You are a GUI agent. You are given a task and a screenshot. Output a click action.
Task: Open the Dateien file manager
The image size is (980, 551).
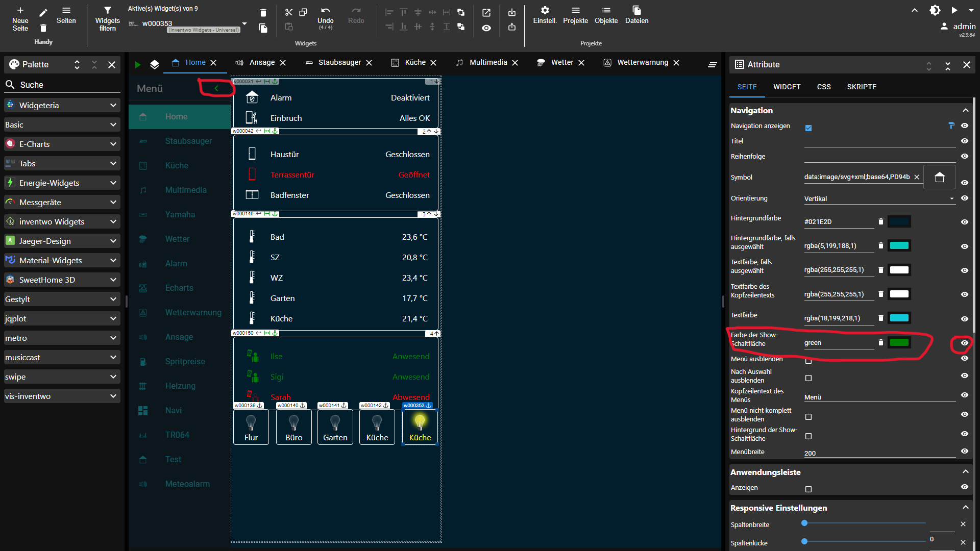636,15
